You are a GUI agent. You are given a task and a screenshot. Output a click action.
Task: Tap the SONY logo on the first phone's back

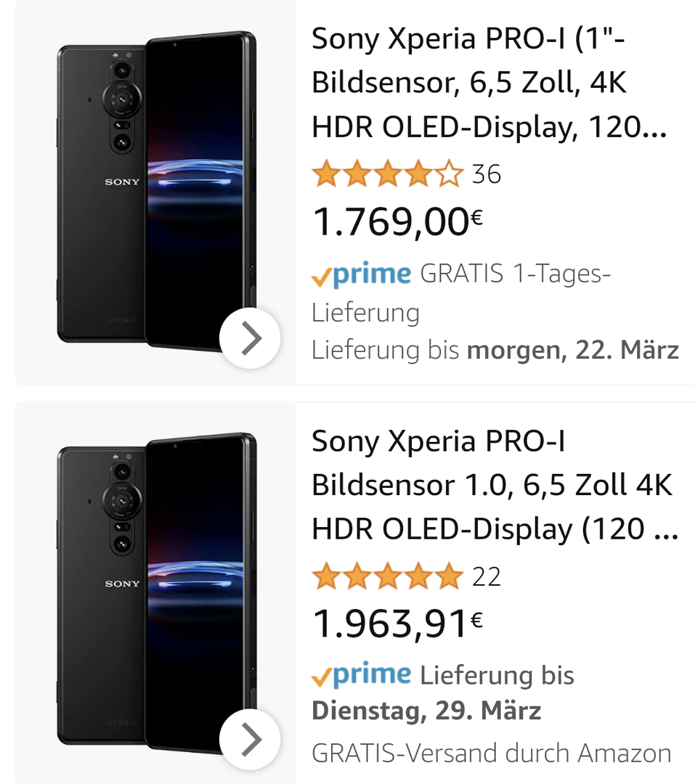coord(122,181)
